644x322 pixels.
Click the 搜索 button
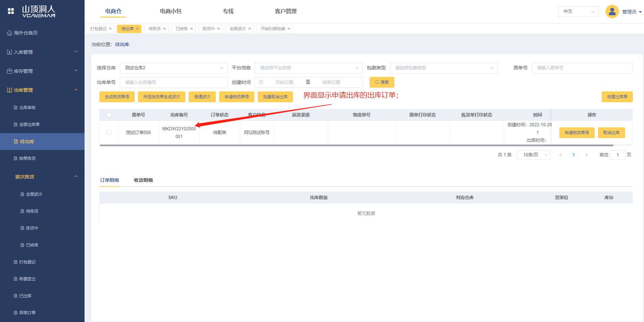382,82
